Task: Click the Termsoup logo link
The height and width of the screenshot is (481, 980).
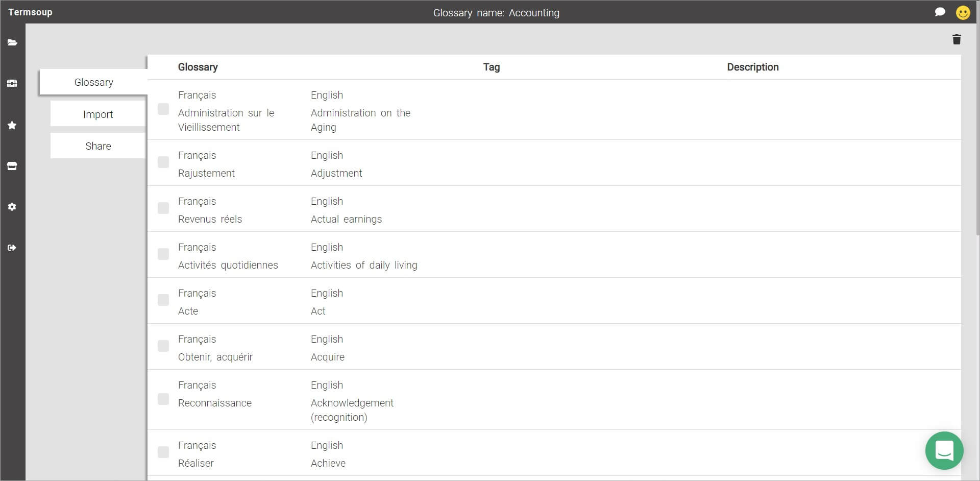Action: [30, 12]
